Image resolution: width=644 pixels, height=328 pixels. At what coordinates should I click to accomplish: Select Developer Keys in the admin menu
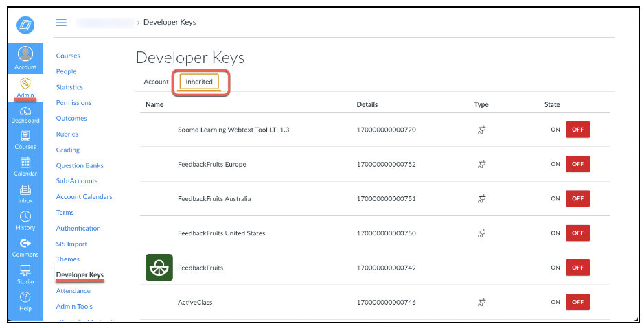click(80, 275)
